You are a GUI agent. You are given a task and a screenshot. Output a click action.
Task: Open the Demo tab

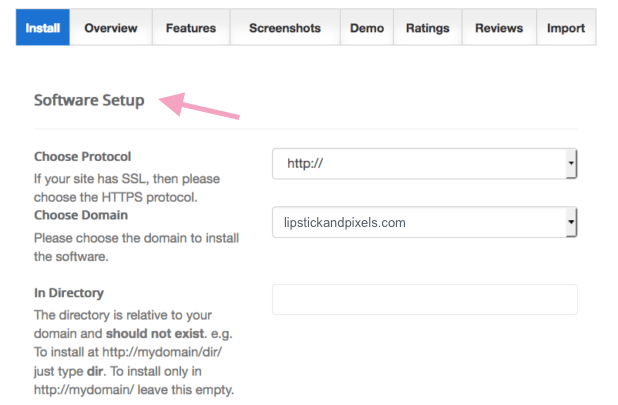[367, 28]
